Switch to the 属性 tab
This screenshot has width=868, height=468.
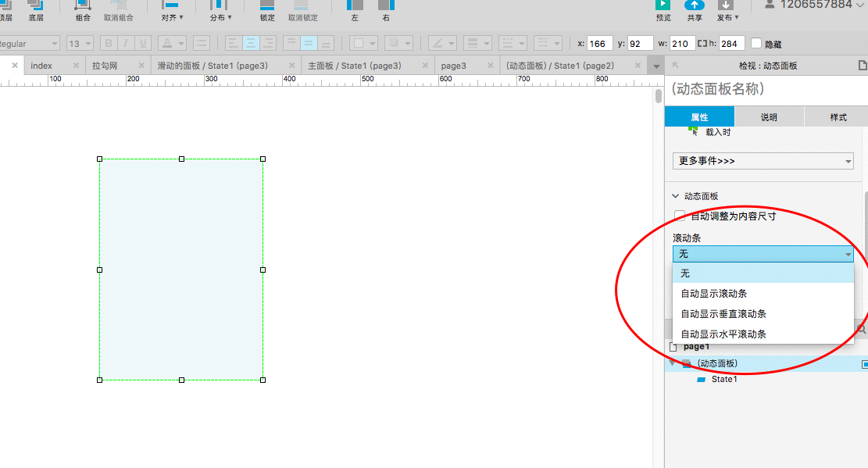(700, 117)
